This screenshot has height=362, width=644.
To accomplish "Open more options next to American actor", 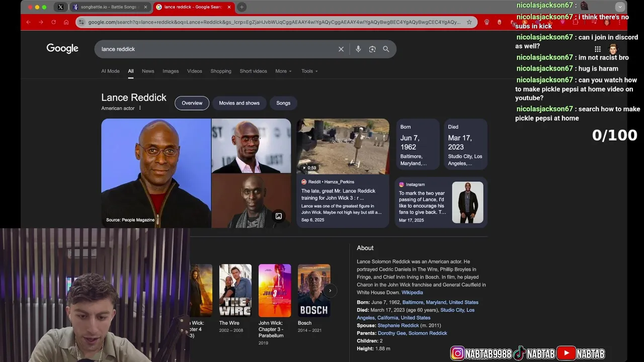I will click(140, 108).
